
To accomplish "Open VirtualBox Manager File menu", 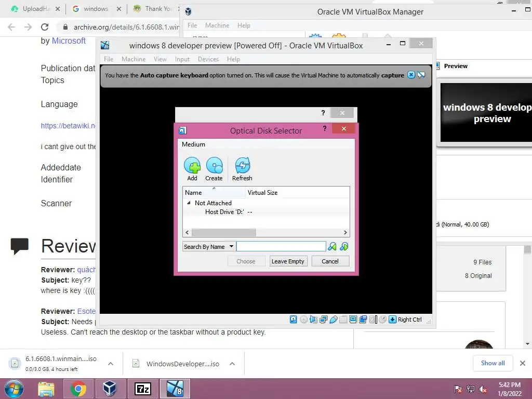I will [x=192, y=25].
